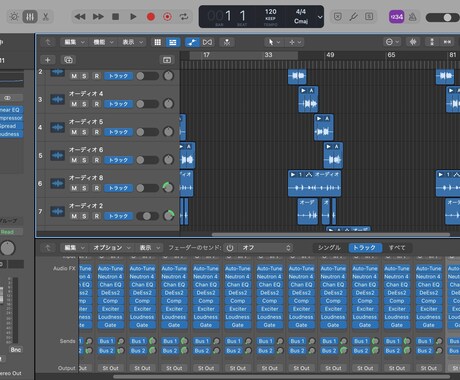The width and height of the screenshot is (460, 380).
Task: Toggle Cycle mode in the transport
Action: [184, 17]
